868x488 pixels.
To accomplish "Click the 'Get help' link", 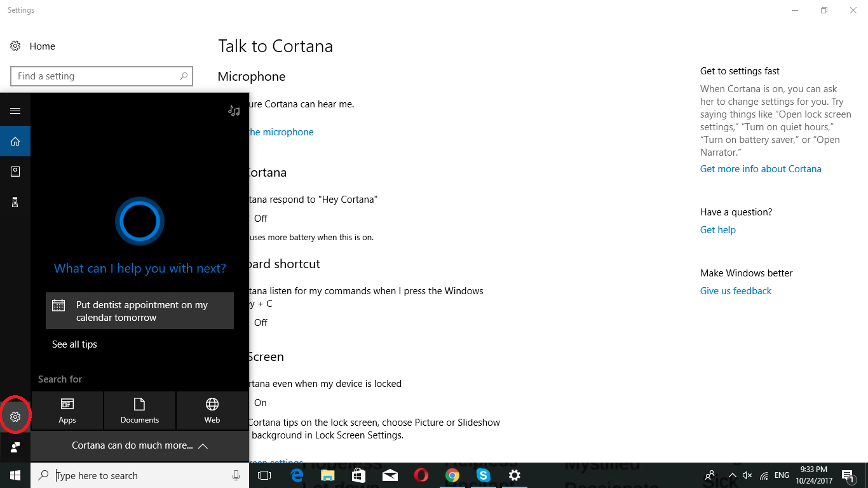I will coord(718,230).
